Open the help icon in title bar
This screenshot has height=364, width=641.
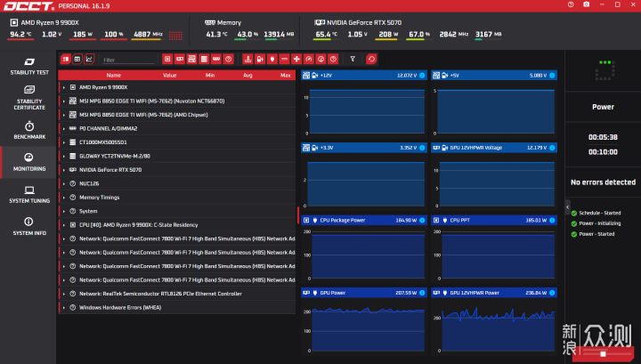(x=571, y=4)
